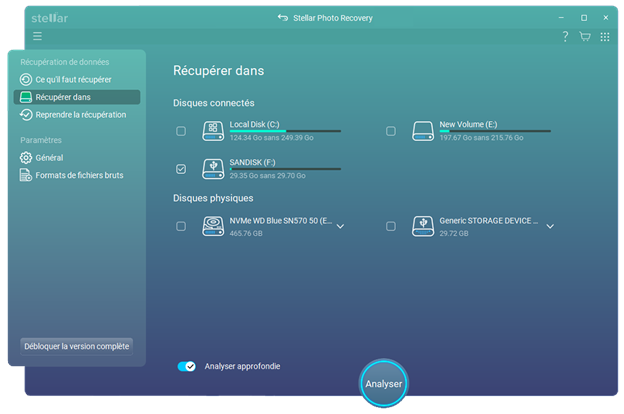
Task: Click the 465.76 GB size text
Action: coord(246,233)
